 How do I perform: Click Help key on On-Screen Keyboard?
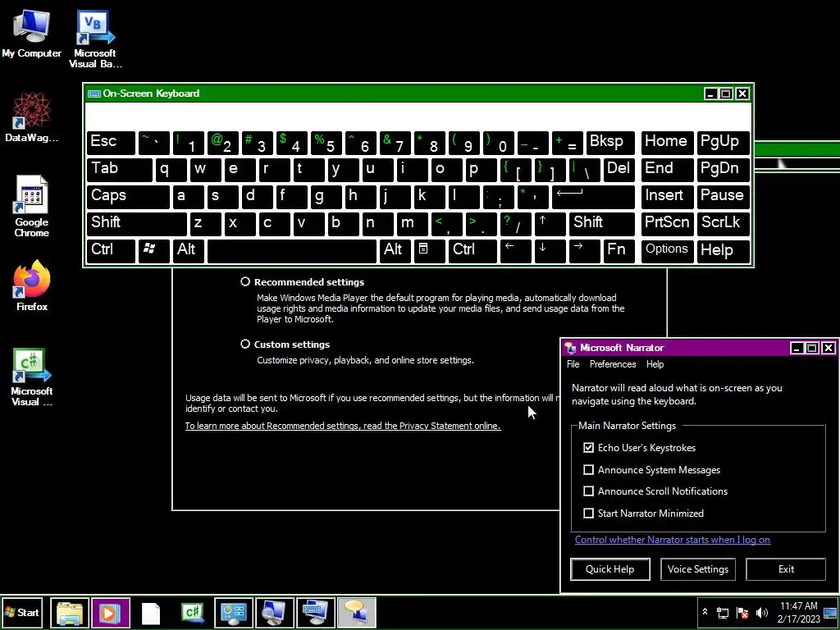724,250
